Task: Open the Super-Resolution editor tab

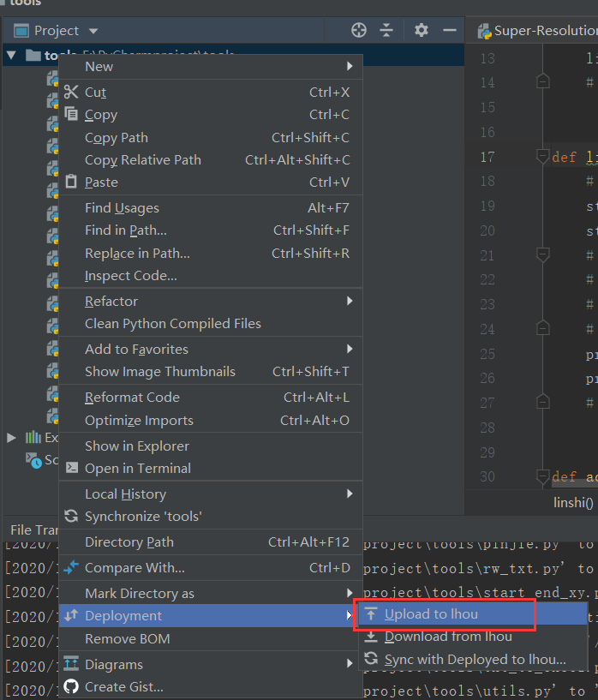Action: (x=537, y=31)
